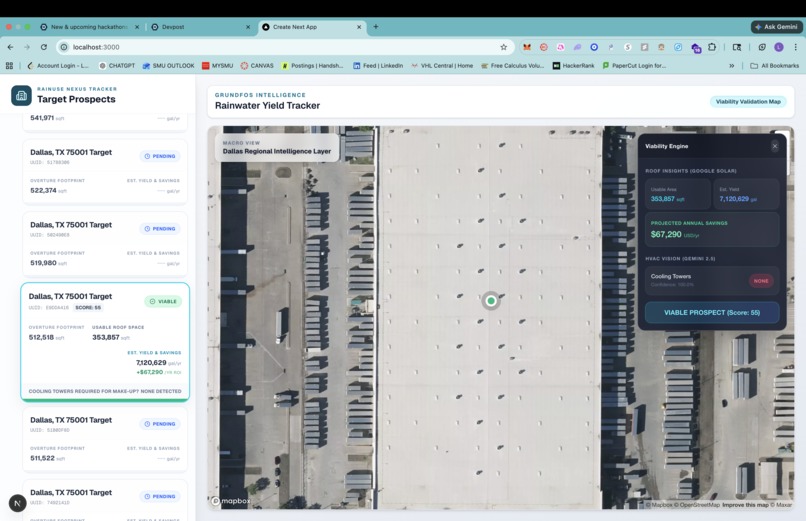The image size is (806, 521).
Task: Open the PaperCut Login bookmark
Action: (x=634, y=66)
